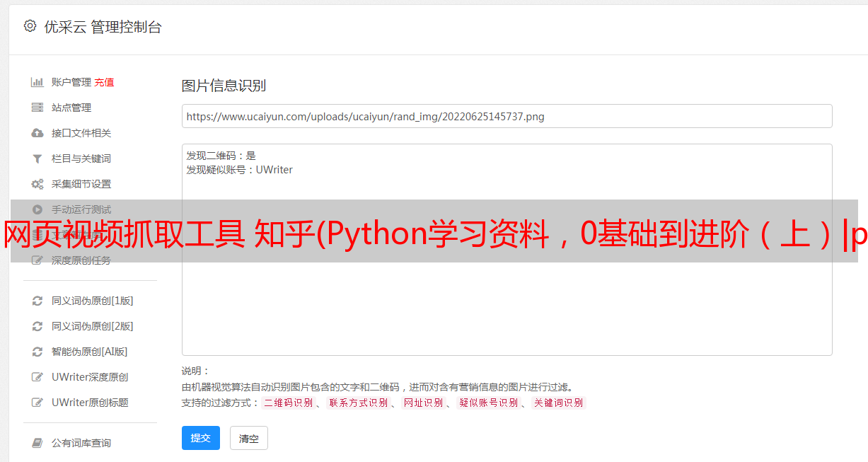Open UWriter深度原创 page

[x=90, y=377]
